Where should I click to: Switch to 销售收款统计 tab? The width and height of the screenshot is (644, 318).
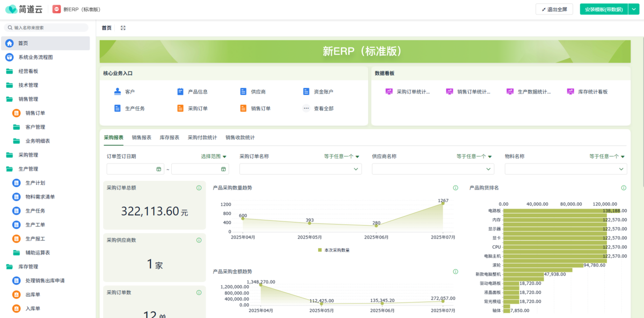(240, 138)
